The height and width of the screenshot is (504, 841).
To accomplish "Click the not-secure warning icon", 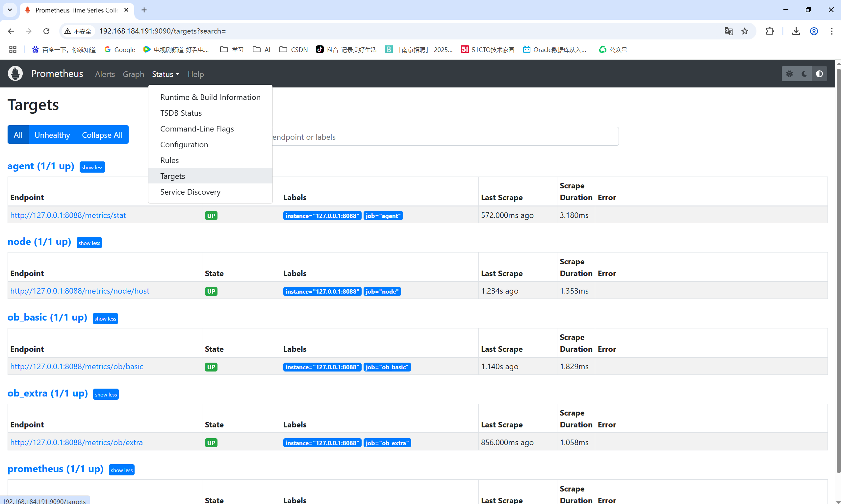I will pos(68,31).
